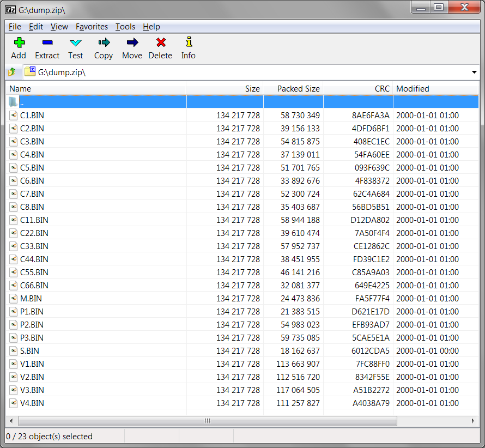Select the C2.BIN file row
The image size is (485, 448).
point(242,129)
